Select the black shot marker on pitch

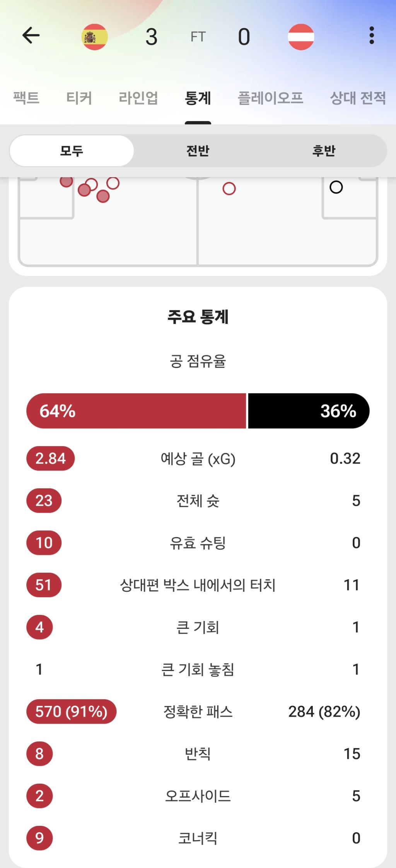click(x=336, y=187)
